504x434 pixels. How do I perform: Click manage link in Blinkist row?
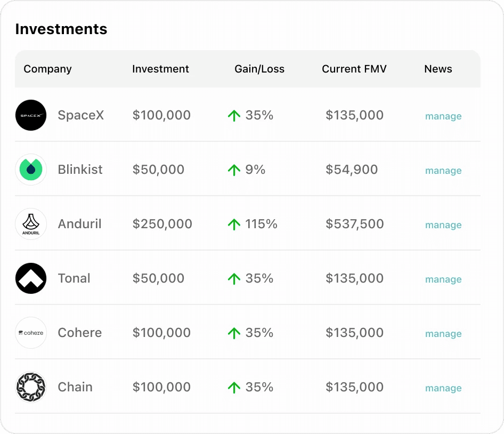[443, 171]
